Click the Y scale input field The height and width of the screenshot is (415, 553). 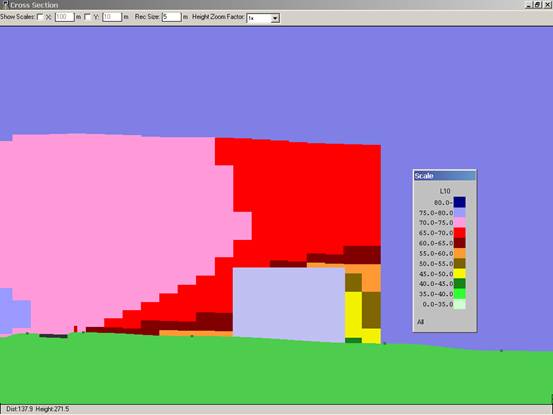(112, 17)
